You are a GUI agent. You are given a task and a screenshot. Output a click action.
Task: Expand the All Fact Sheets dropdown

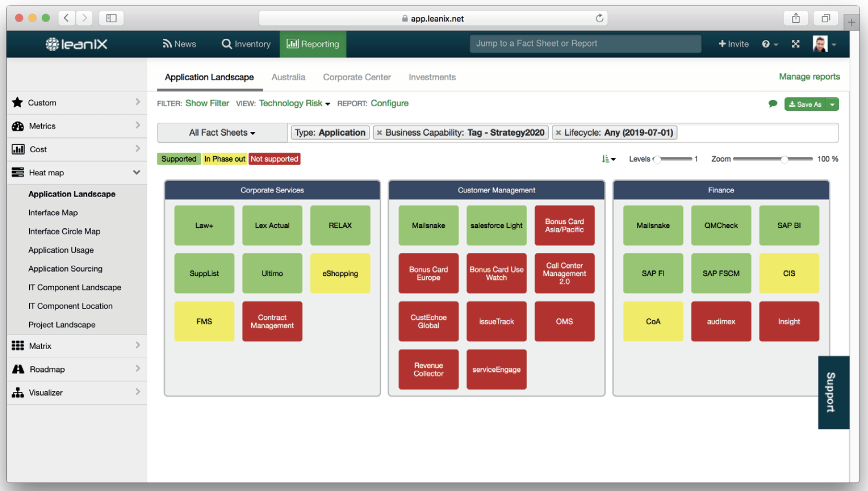[222, 132]
